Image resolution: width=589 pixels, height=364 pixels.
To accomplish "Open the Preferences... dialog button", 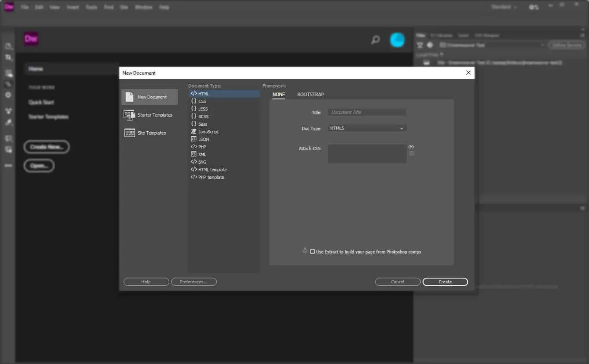I will point(193,282).
